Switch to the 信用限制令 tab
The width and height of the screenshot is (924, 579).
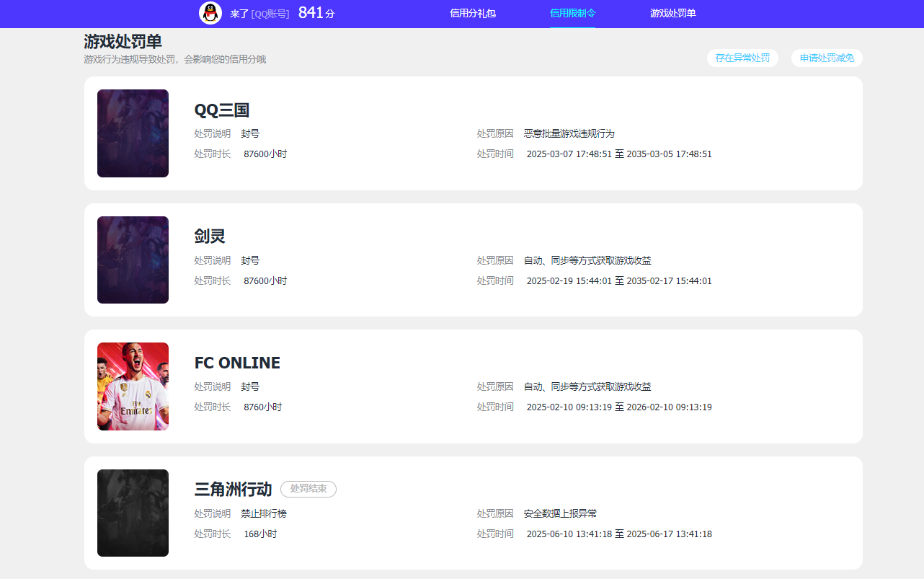coord(572,12)
